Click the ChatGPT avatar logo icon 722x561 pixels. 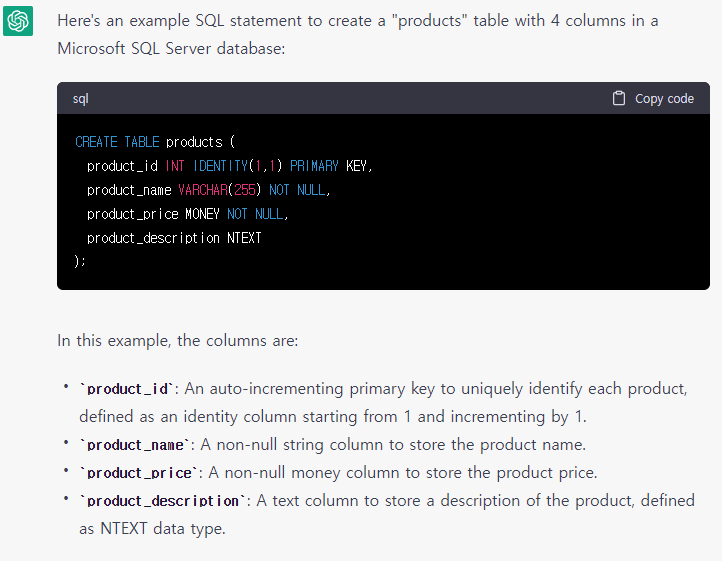click(18, 21)
